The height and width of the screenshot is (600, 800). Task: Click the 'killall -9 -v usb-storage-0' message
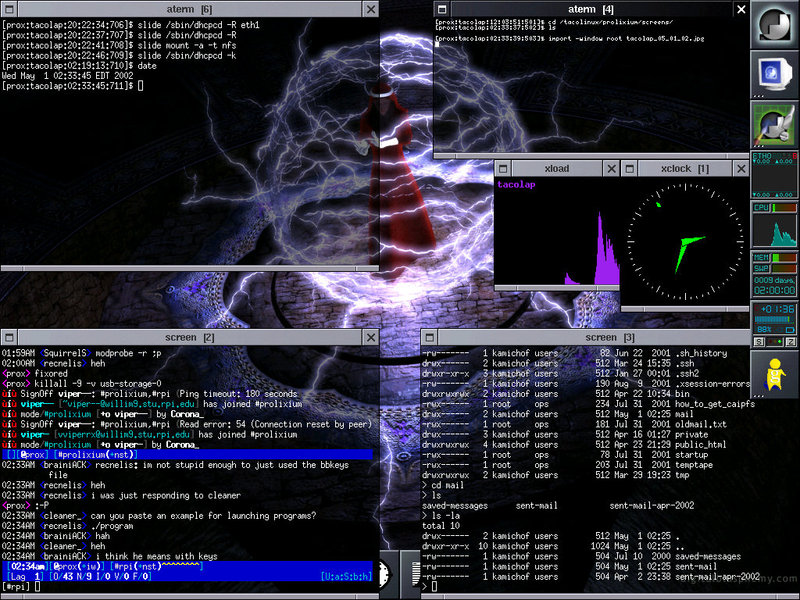(98, 384)
